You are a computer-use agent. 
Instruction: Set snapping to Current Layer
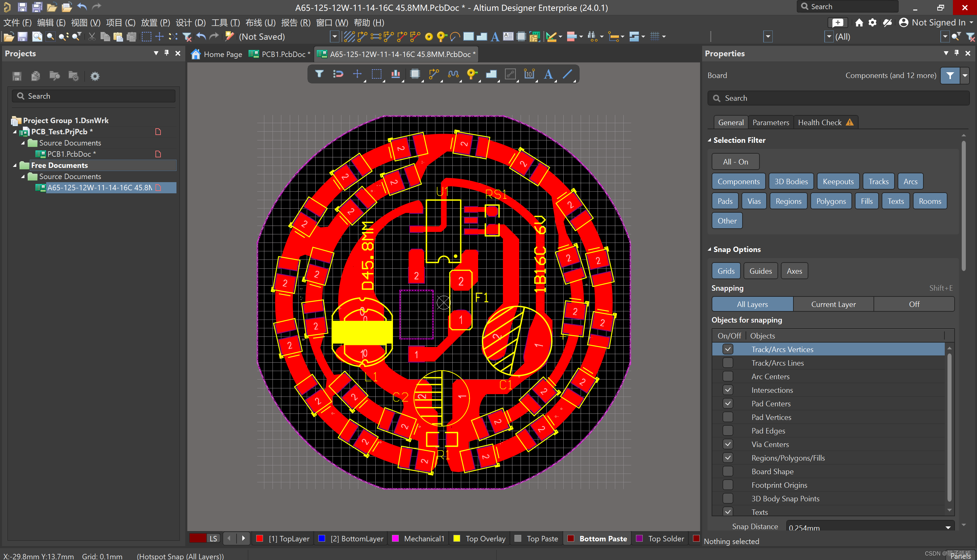[833, 304]
